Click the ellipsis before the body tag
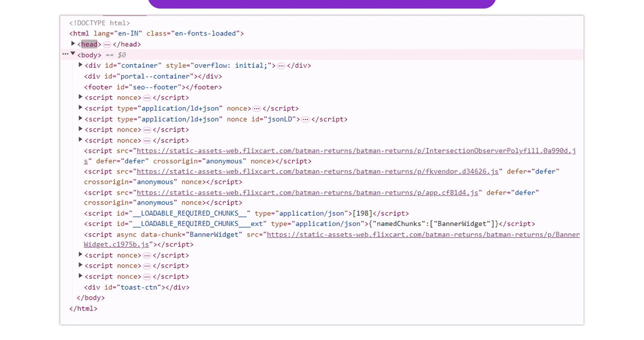This screenshot has height=340, width=644. click(x=66, y=54)
